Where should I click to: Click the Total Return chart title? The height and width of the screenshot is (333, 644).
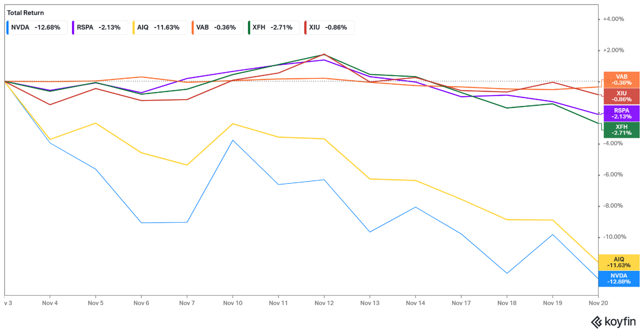point(26,13)
